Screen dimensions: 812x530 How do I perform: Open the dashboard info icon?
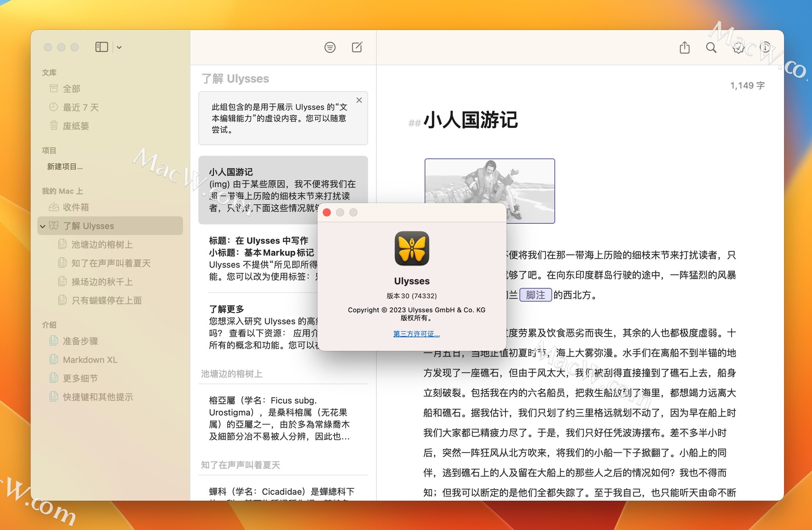pos(765,47)
